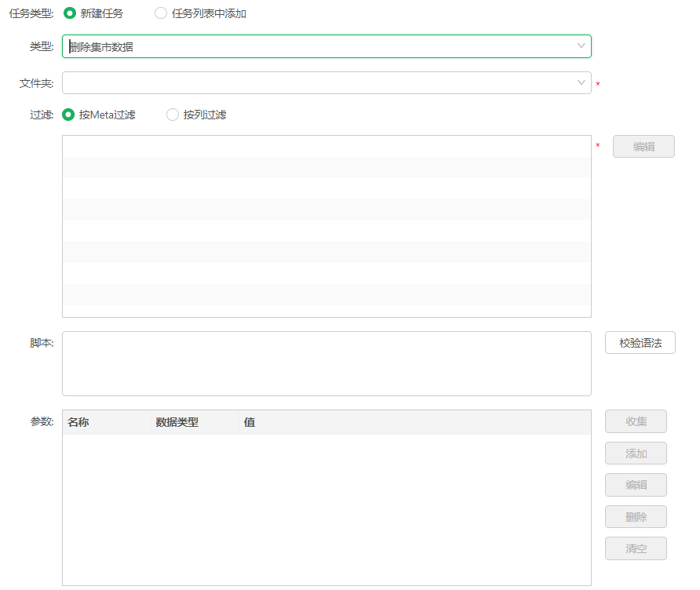The height and width of the screenshot is (590, 700).
Task: Open the 文件夹 dropdown arrow
Action: (581, 83)
